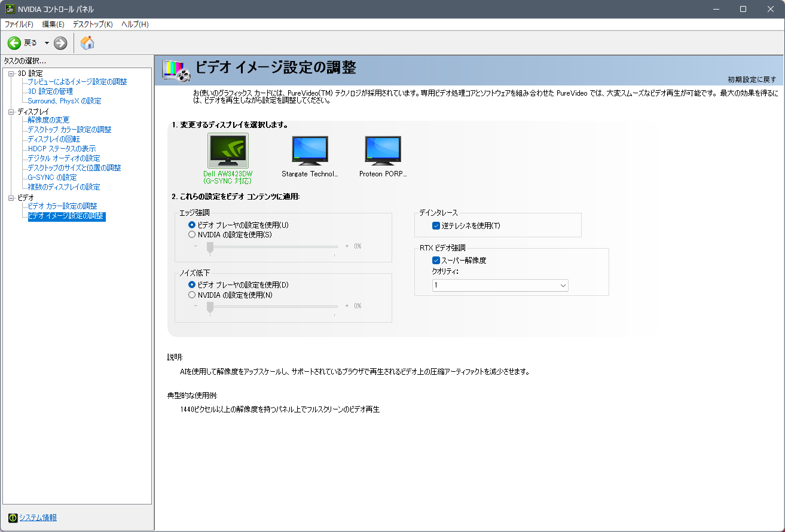
Task: Click the system information icon
Action: click(x=13, y=518)
